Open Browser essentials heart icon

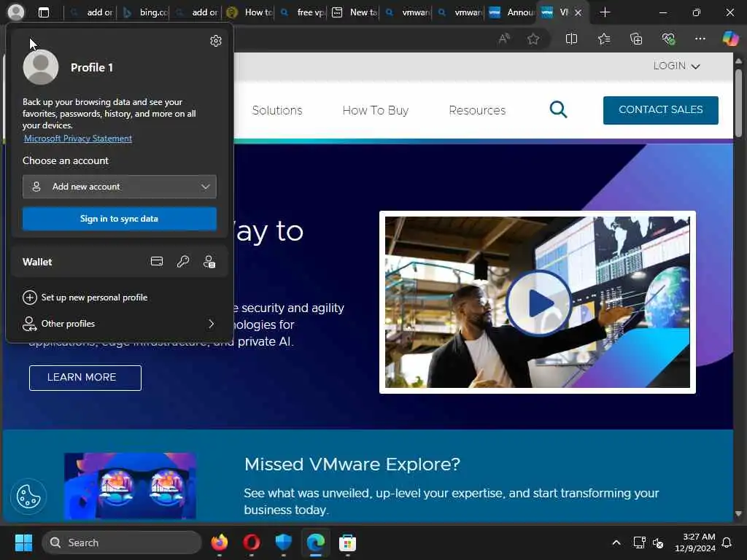668,39
